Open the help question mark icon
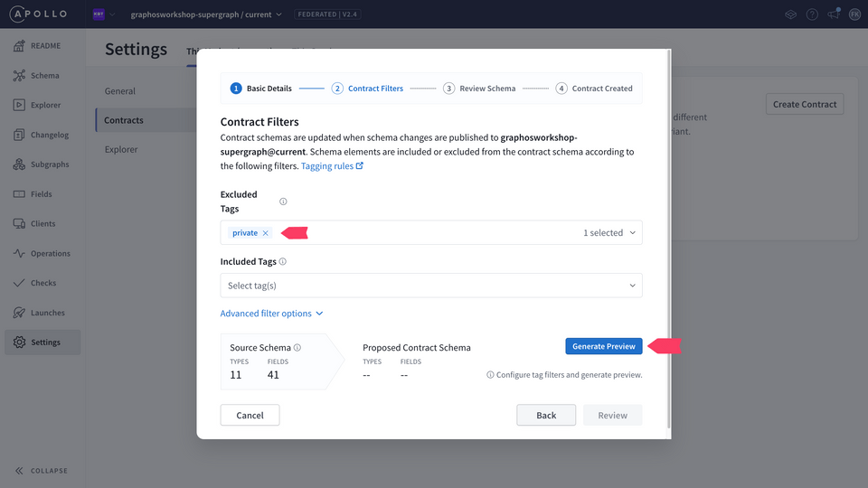Viewport: 868px width, 488px height. (812, 14)
